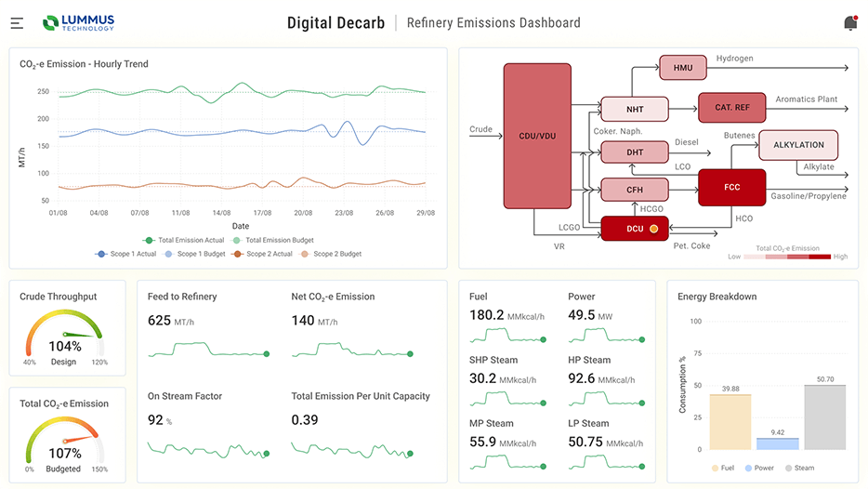Click the Fuel bar in Energy Breakdown
Image resolution: width=868 pixels, height=489 pixels.
coord(730,421)
